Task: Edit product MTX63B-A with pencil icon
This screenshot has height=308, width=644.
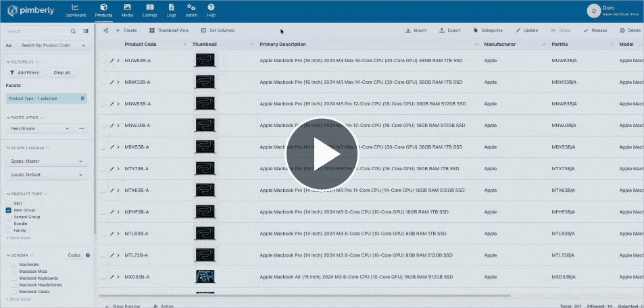Action: [x=112, y=190]
